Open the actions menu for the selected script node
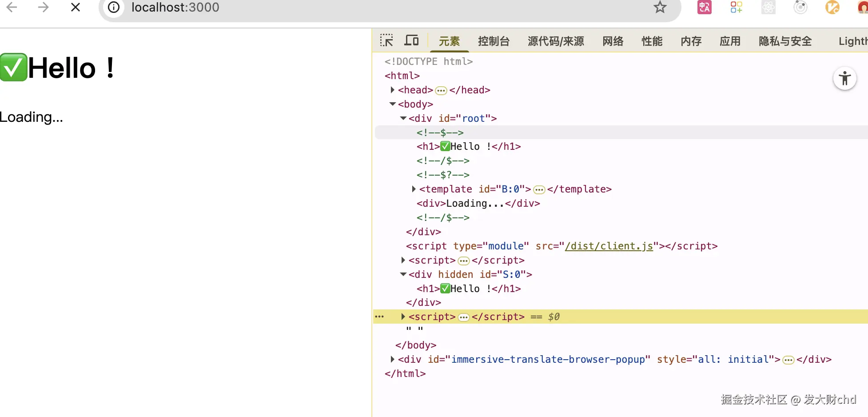The width and height of the screenshot is (868, 417). point(379,317)
